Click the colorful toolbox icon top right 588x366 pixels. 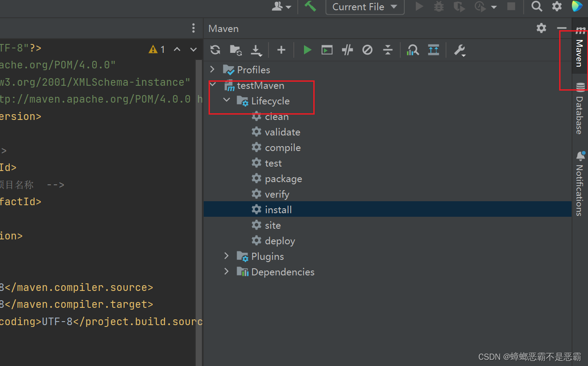pos(577,6)
